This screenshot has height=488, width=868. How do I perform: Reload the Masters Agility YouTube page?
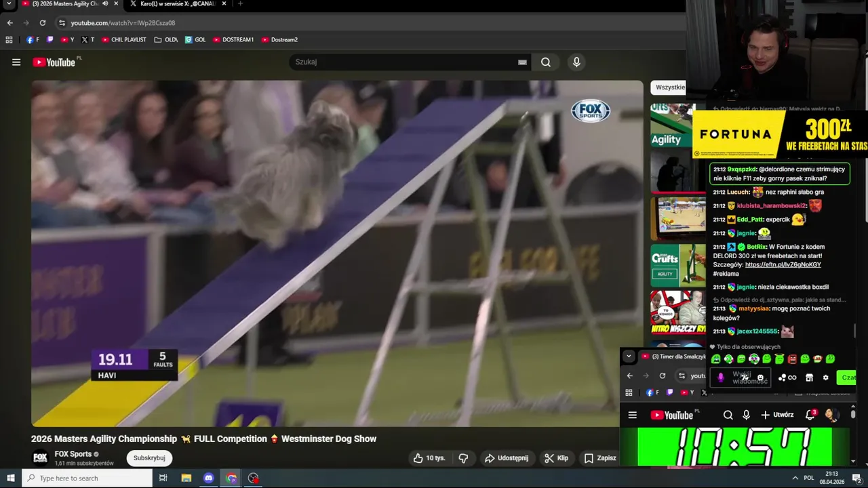coord(42,22)
